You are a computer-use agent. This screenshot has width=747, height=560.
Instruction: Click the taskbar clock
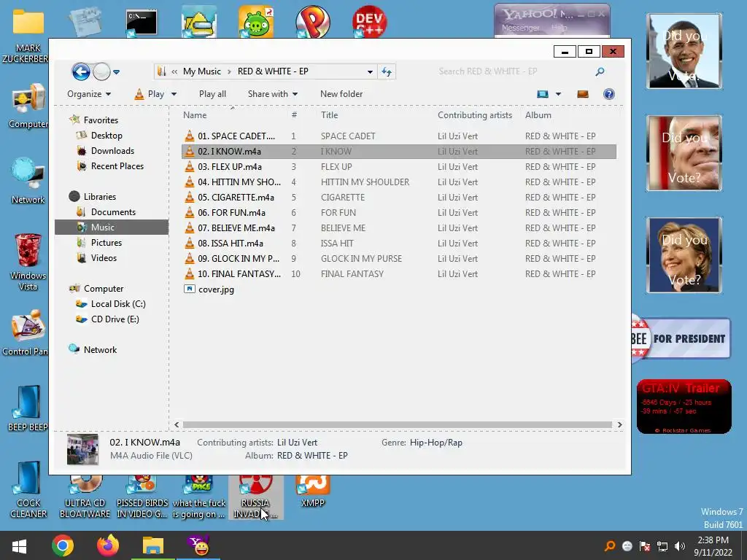pos(713,545)
